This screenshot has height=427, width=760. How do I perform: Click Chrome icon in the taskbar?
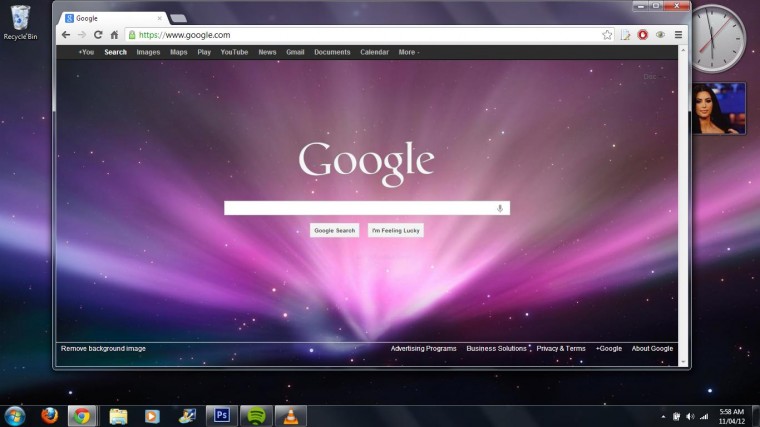coord(81,416)
